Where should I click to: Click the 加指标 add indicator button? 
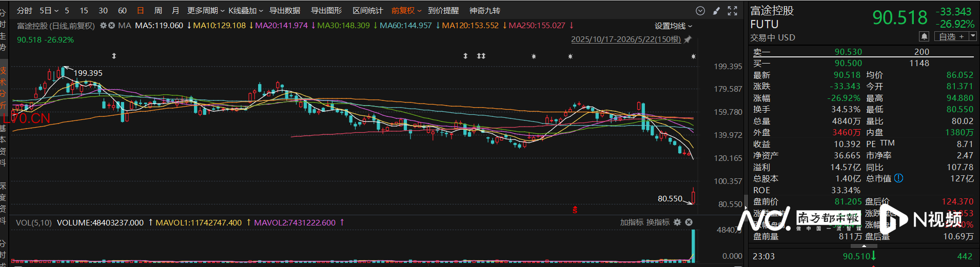tap(632, 222)
